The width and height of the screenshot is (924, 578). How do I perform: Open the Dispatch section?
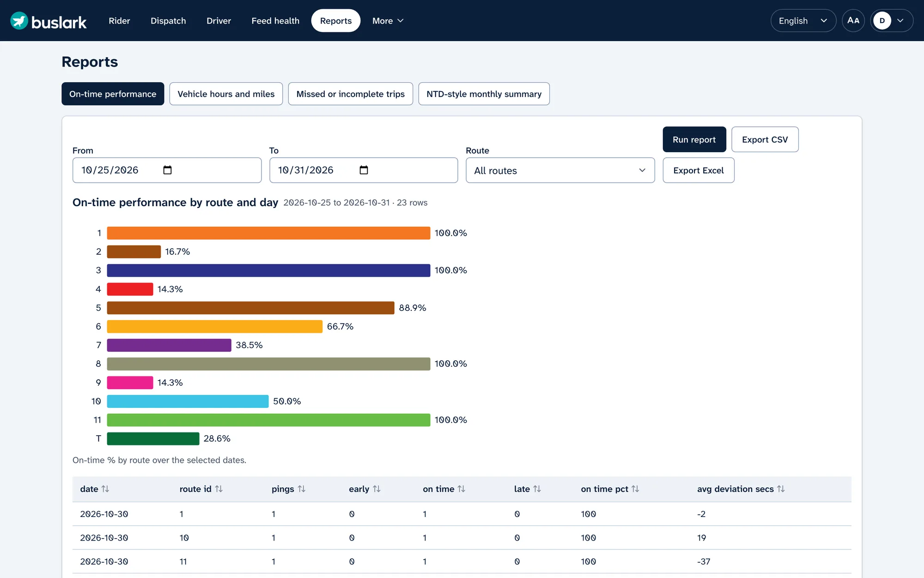[168, 21]
